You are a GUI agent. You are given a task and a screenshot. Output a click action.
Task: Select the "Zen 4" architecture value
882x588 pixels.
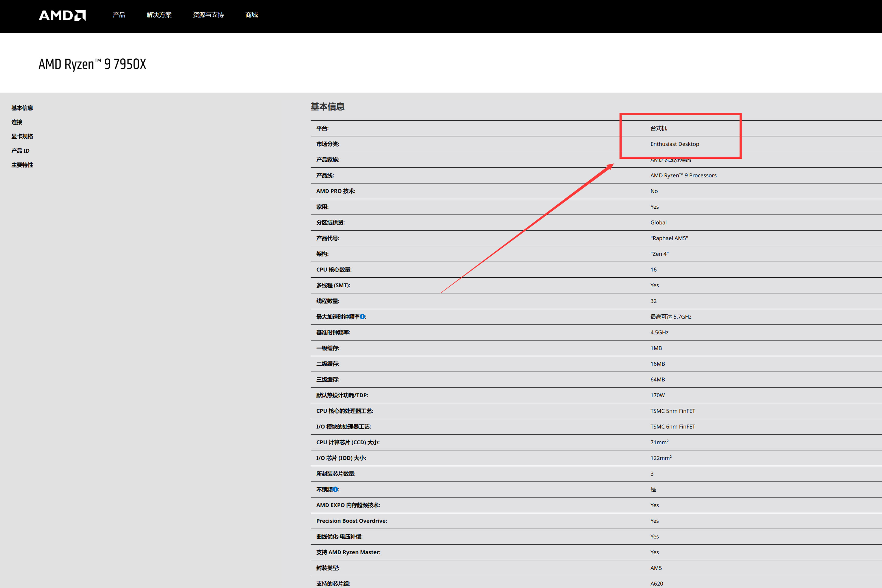(659, 254)
